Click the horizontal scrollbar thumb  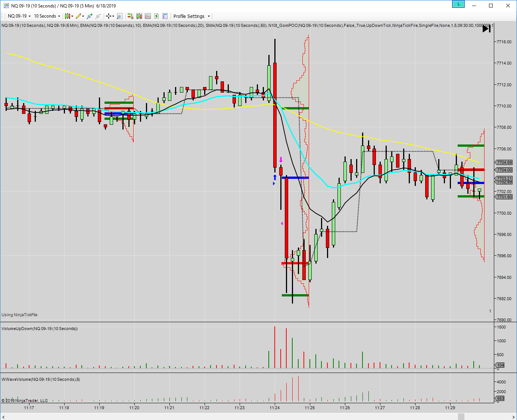click(x=461, y=417)
